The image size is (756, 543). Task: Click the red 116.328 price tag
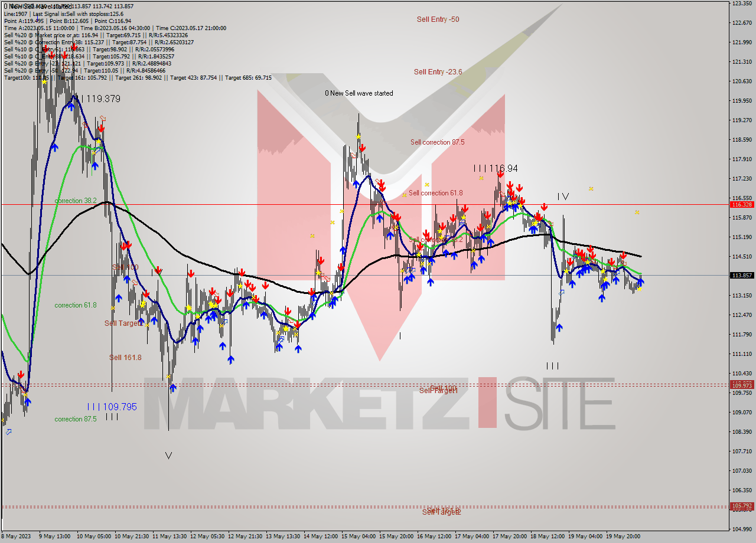click(x=742, y=205)
